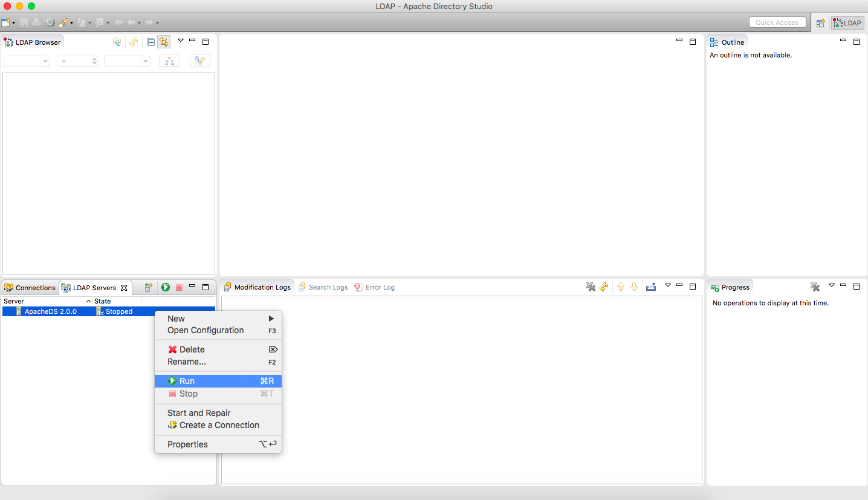Open the Forward history dropdown arrow
The width and height of the screenshot is (868, 500).
(157, 23)
